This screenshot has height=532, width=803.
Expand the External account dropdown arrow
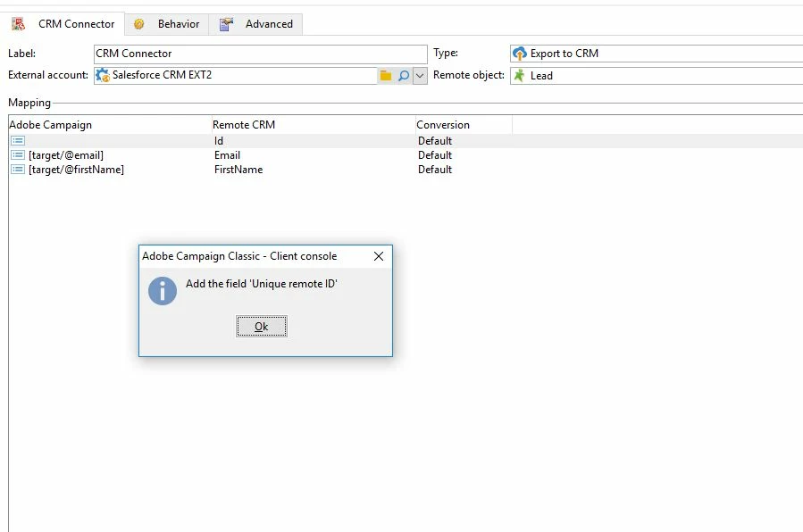pyautogui.click(x=420, y=76)
